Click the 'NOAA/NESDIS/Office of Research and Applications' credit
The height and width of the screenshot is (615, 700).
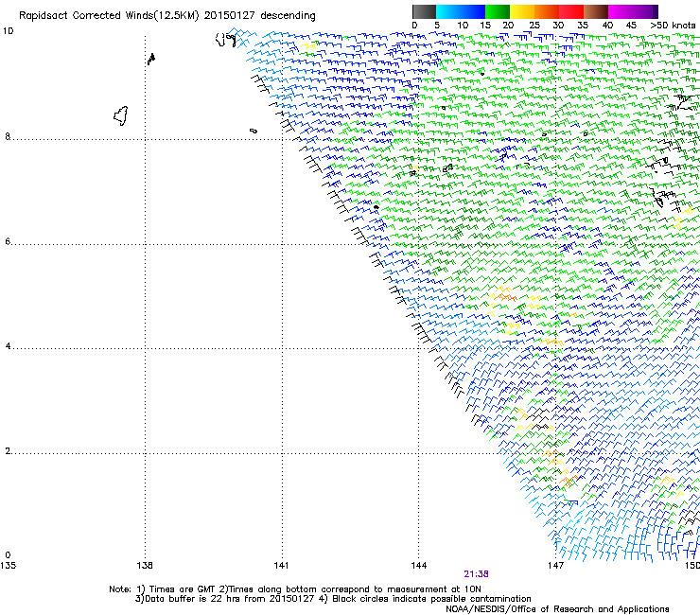point(557,609)
